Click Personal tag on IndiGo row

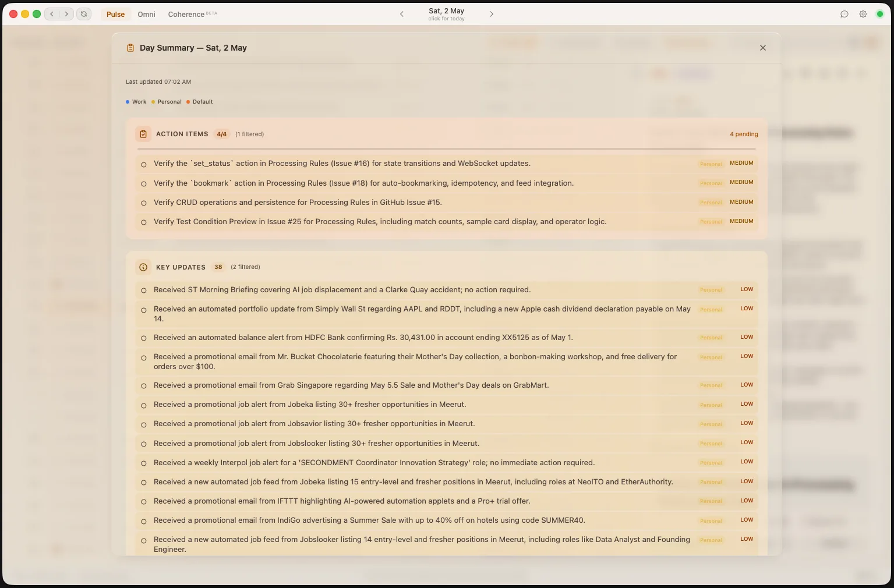[x=711, y=521]
